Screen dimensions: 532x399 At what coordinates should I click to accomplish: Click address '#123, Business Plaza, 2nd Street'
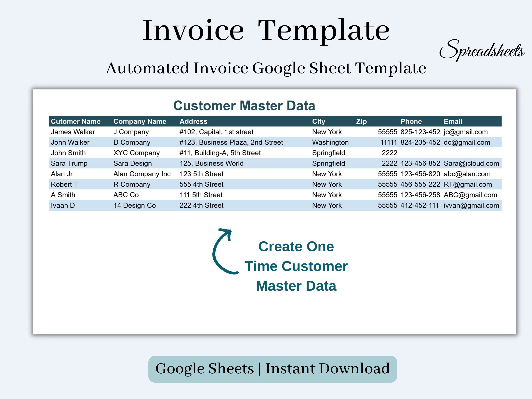point(231,142)
